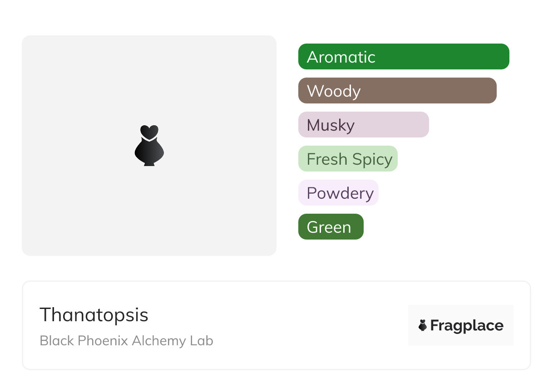Select the Woody accord bar
This screenshot has width=553, height=392.
pos(397,91)
